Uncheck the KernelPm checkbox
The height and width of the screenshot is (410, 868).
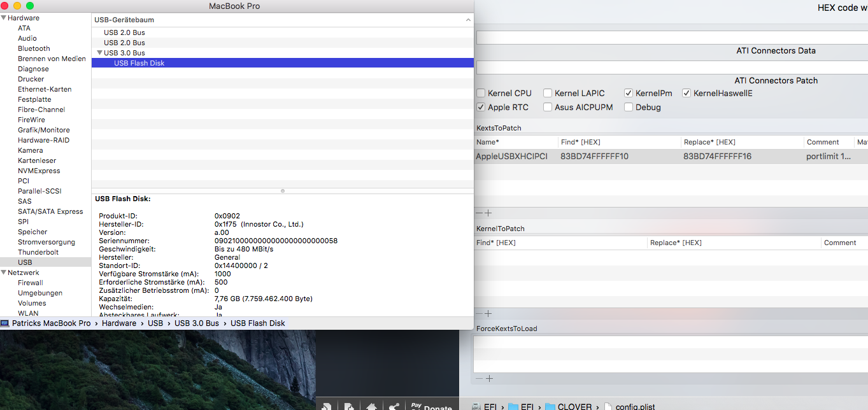click(629, 93)
